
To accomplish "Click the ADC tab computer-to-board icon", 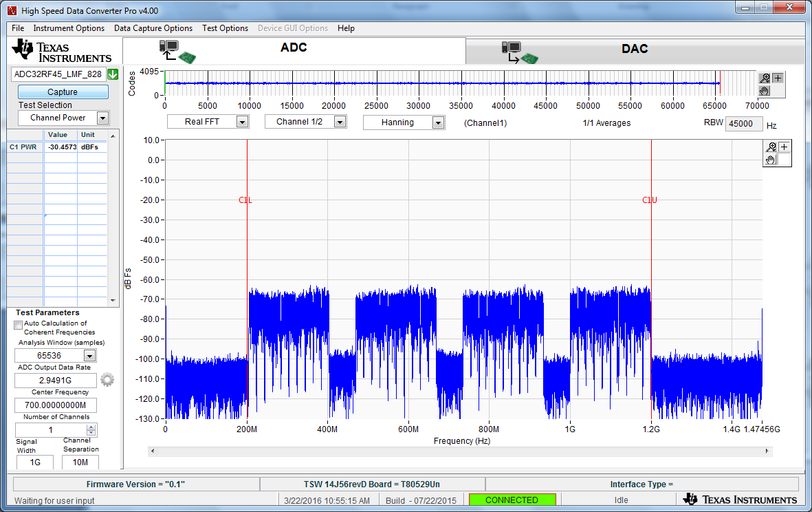I will [177, 52].
